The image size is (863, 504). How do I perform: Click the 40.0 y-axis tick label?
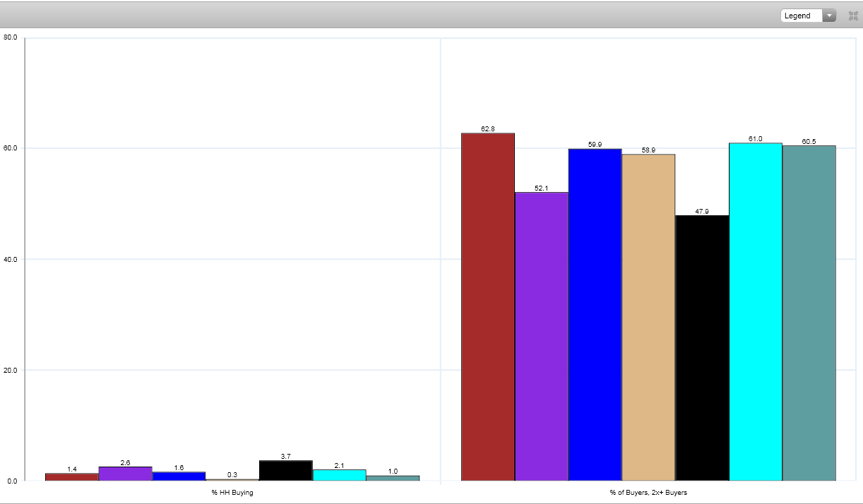pos(11,259)
